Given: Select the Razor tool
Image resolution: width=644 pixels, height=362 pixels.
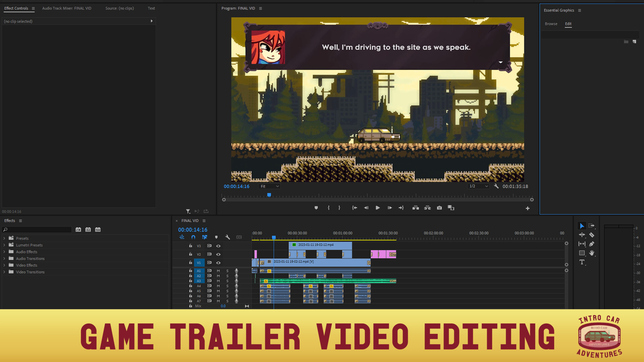Looking at the screenshot, I should (x=592, y=235).
